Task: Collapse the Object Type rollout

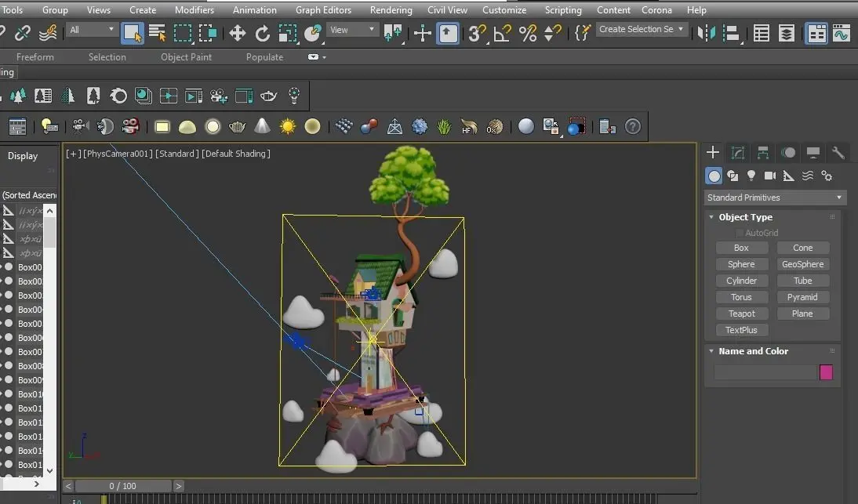Action: pyautogui.click(x=711, y=217)
